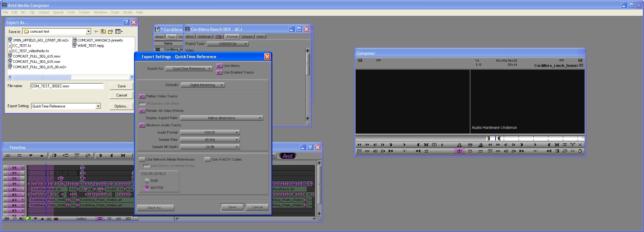The height and width of the screenshot is (232, 644).
Task: Click Cancel in Export As dialog
Action: coord(121,95)
